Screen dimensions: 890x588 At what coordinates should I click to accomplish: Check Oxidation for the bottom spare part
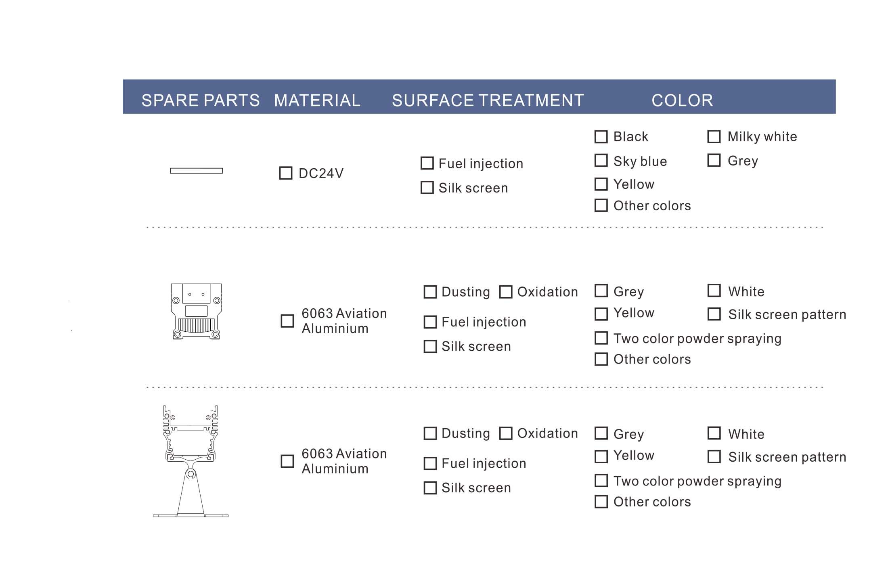click(x=506, y=433)
